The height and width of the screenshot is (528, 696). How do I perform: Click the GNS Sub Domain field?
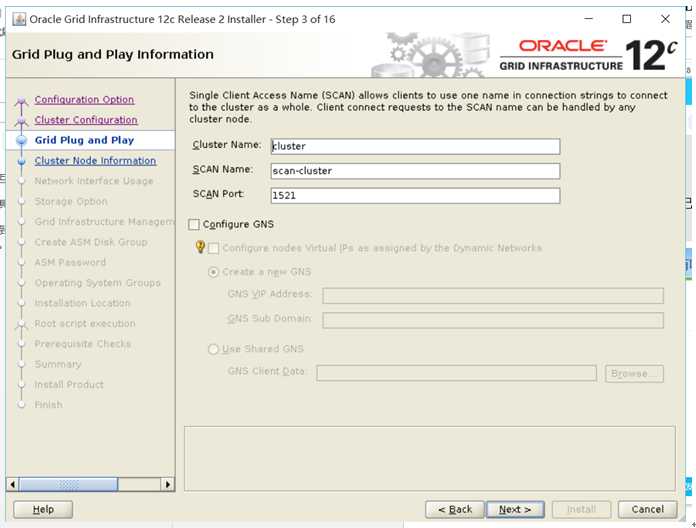click(493, 320)
